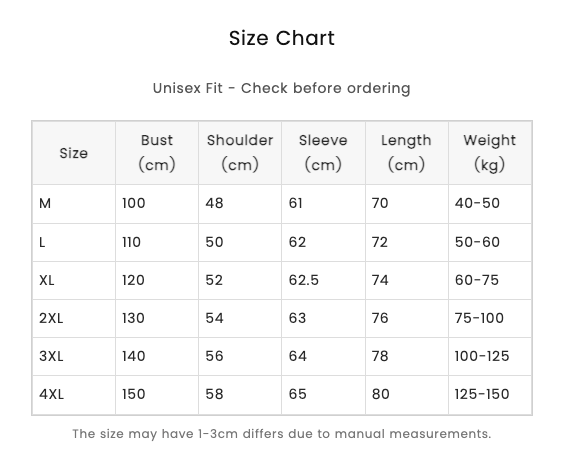Select the M size row label
Screen dimensions: 562x465
click(45, 204)
